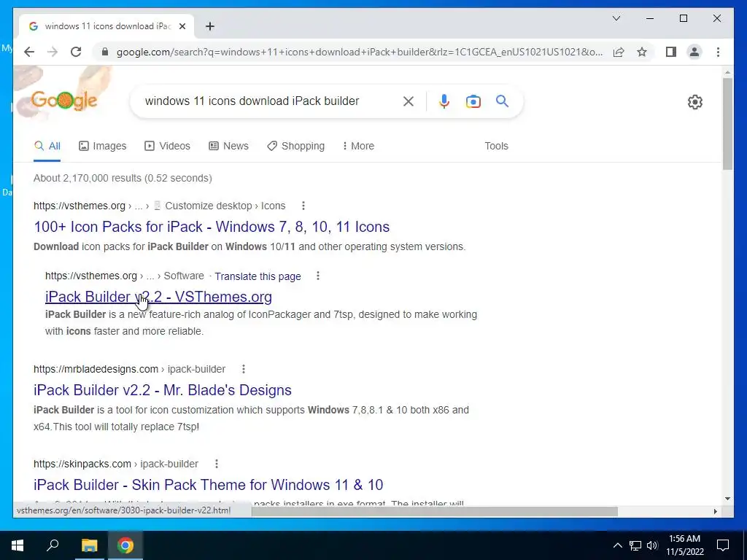Open iPack Builder - Skin Pack Theme link
This screenshot has height=560, width=747.
(x=208, y=485)
